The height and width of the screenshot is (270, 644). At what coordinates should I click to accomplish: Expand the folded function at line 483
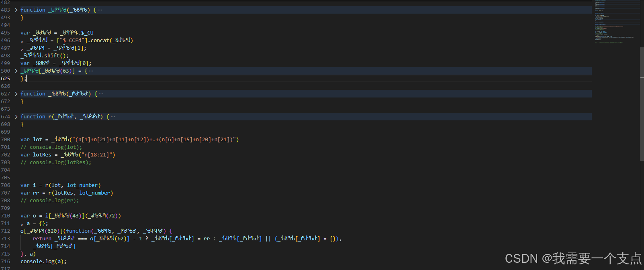coord(16,10)
